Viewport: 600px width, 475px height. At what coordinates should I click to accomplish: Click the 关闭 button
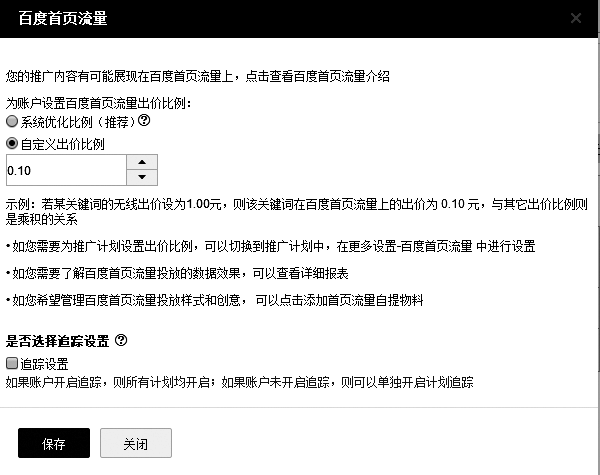point(136,443)
